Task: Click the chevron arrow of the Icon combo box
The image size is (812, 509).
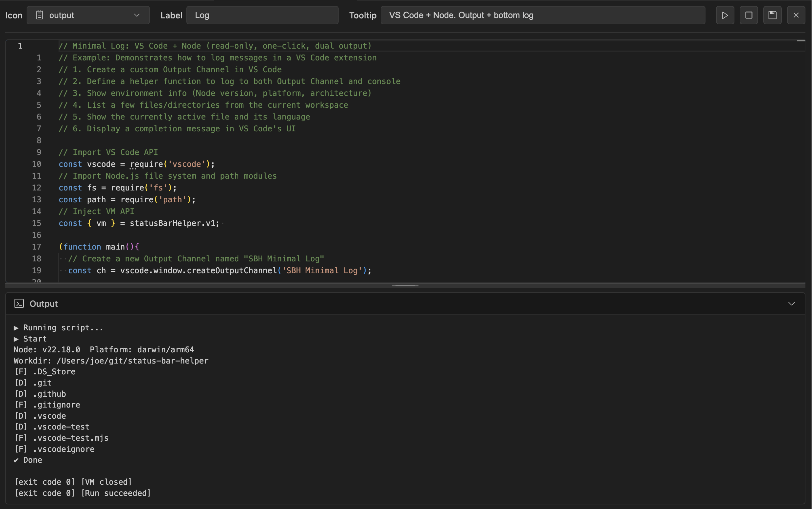Action: 137,15
